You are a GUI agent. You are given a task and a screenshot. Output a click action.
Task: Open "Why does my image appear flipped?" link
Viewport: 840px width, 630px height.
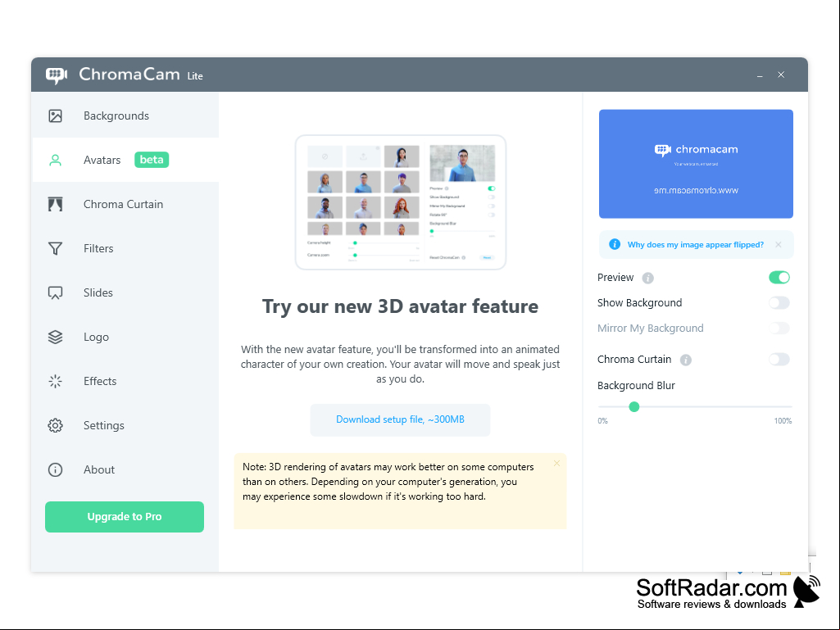696,245
